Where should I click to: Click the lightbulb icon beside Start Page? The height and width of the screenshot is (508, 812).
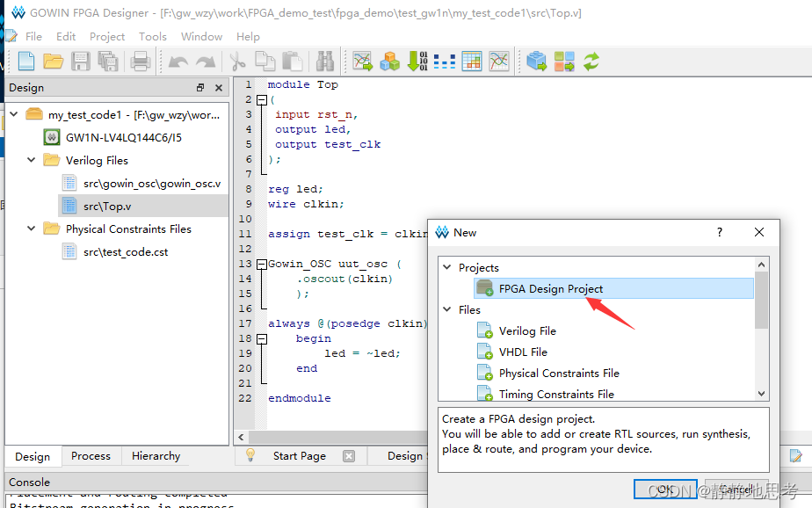[x=250, y=455]
